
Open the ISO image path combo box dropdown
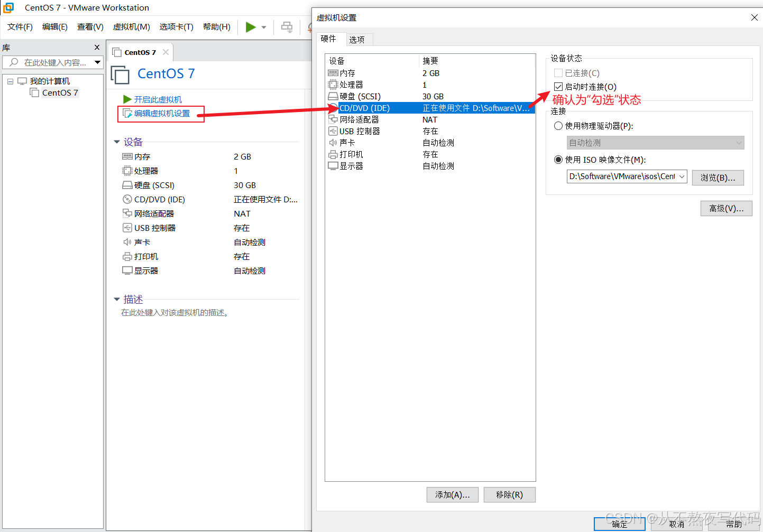pos(682,176)
